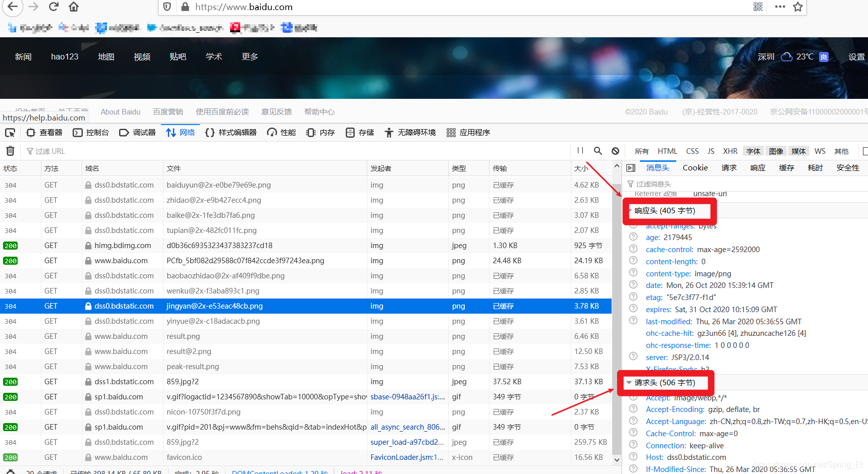The image size is (868, 474).
Task: Toggle the 其他 other filter
Action: point(841,151)
